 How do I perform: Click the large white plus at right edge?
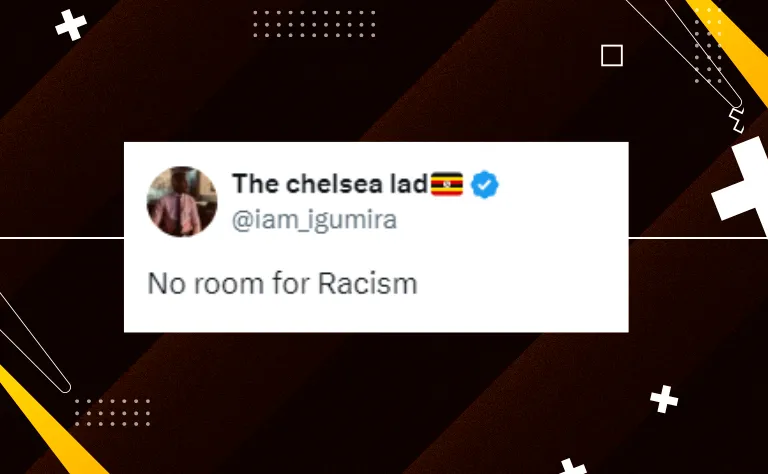pyautogui.click(x=743, y=185)
